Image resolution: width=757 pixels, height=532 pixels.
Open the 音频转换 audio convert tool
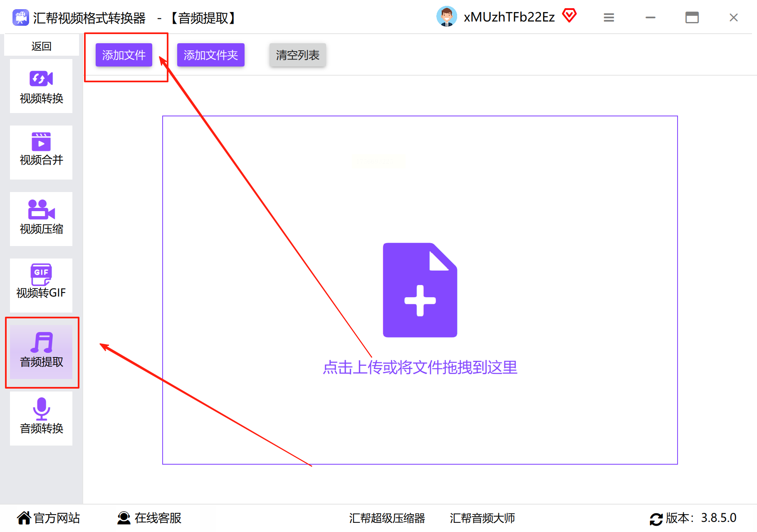click(x=41, y=419)
